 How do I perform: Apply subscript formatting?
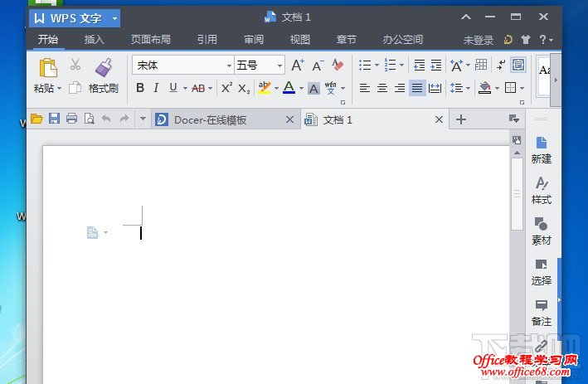point(244,89)
